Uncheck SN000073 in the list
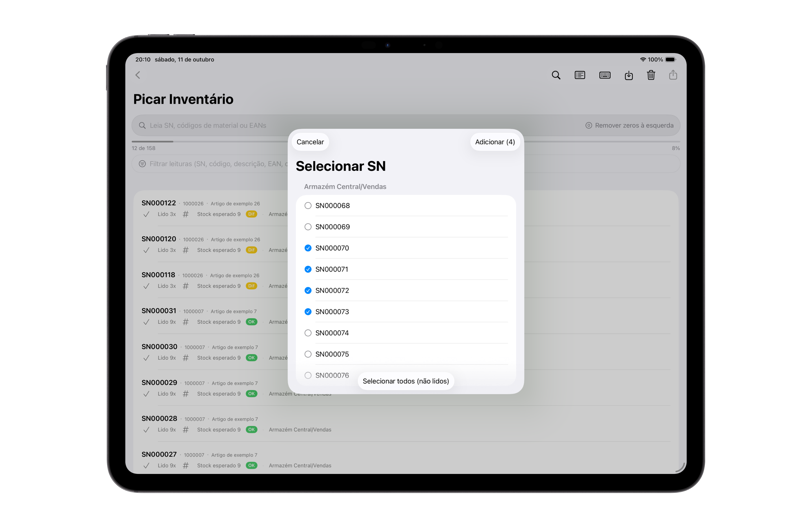 pos(308,312)
